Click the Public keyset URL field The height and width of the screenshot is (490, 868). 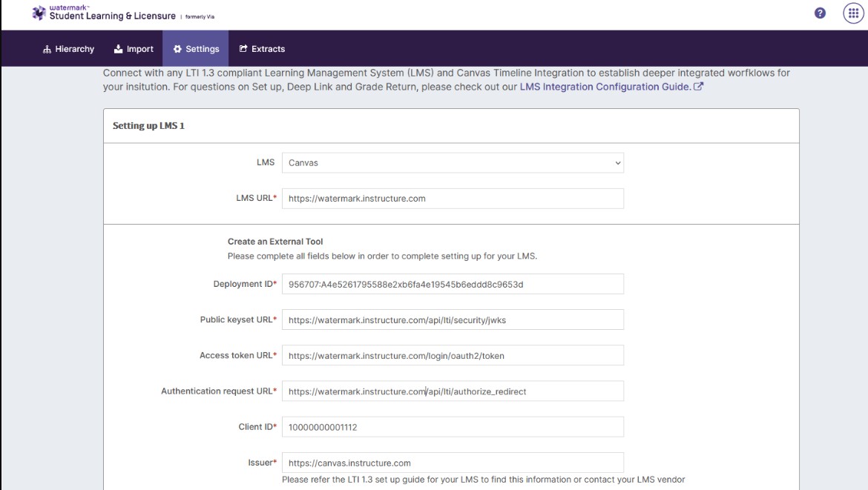click(453, 319)
